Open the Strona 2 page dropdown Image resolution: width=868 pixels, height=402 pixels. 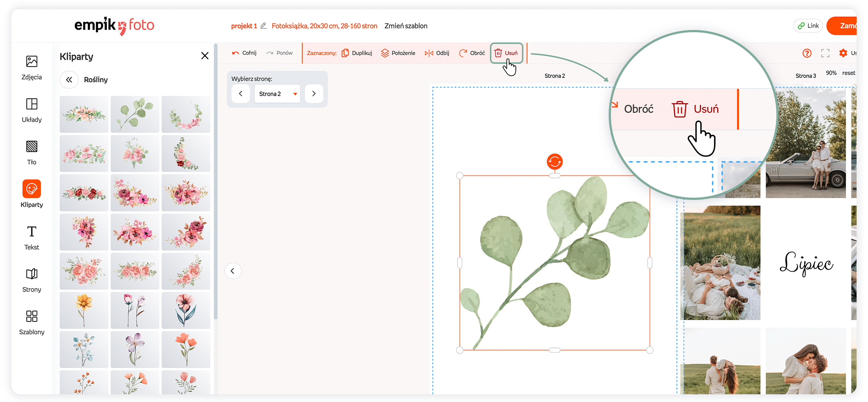coord(277,94)
